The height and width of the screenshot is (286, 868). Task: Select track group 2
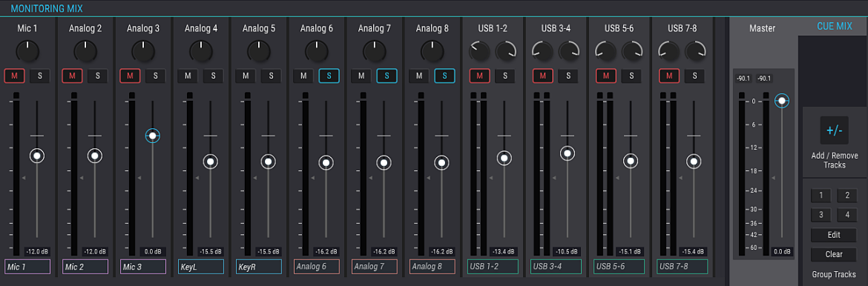(847, 196)
